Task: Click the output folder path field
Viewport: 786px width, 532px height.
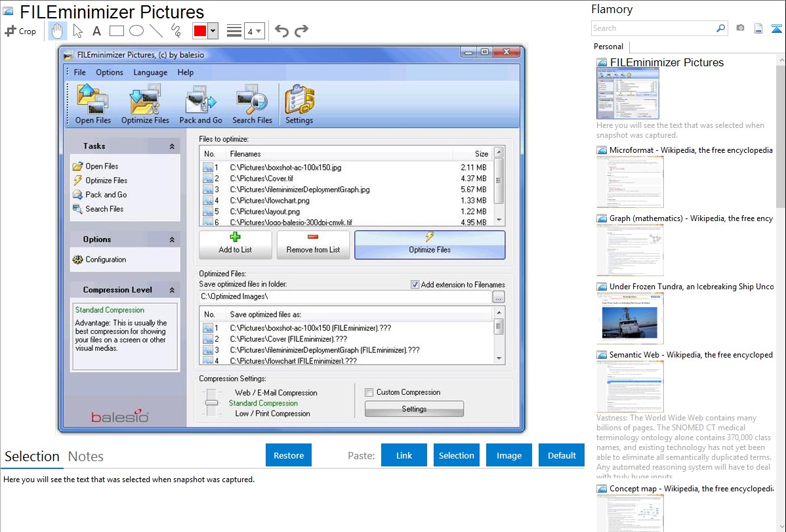Action: click(345, 297)
